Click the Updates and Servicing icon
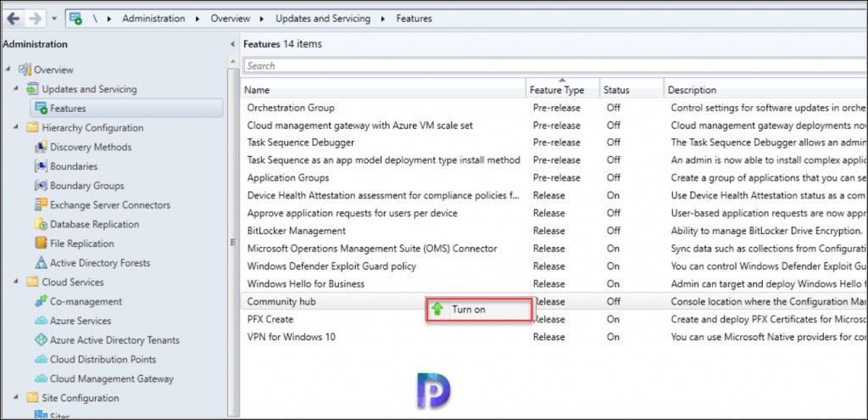This screenshot has height=420, width=868. [33, 88]
